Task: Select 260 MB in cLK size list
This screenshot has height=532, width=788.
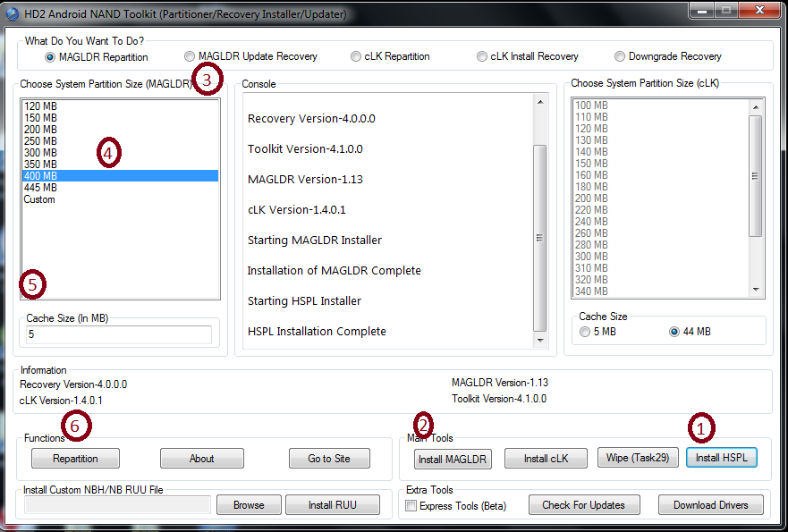Action: [661, 233]
